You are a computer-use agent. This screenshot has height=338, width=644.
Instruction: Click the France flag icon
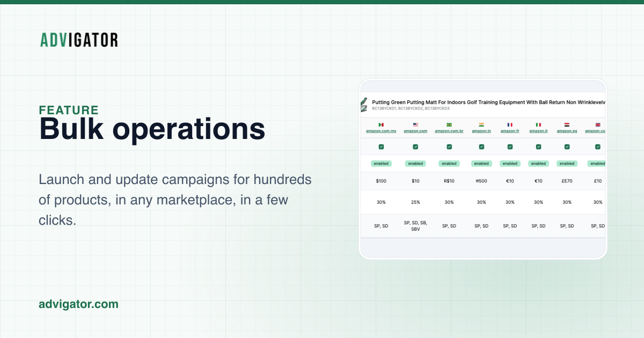pyautogui.click(x=510, y=124)
